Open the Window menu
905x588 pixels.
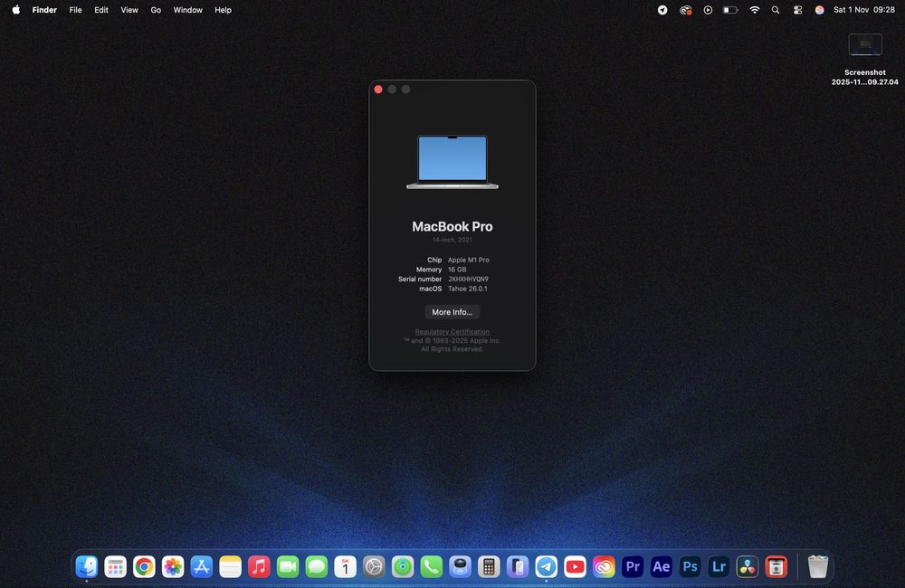187,10
